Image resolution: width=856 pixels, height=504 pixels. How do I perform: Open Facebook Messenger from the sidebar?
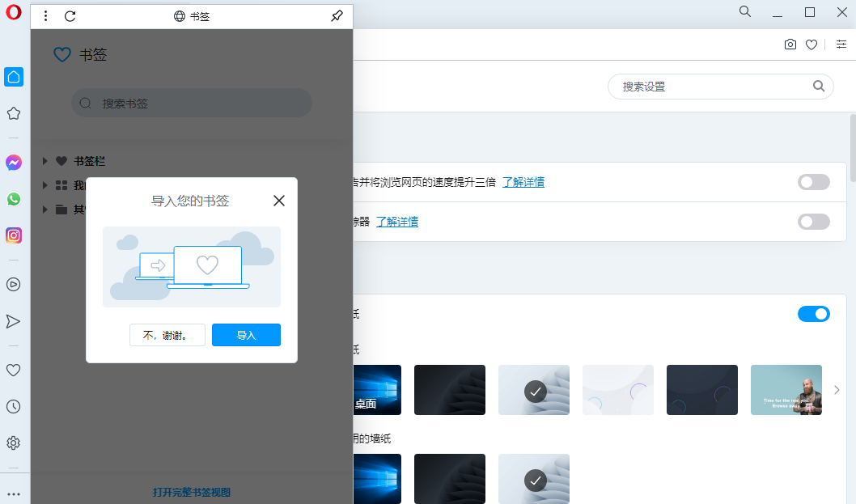(13, 163)
